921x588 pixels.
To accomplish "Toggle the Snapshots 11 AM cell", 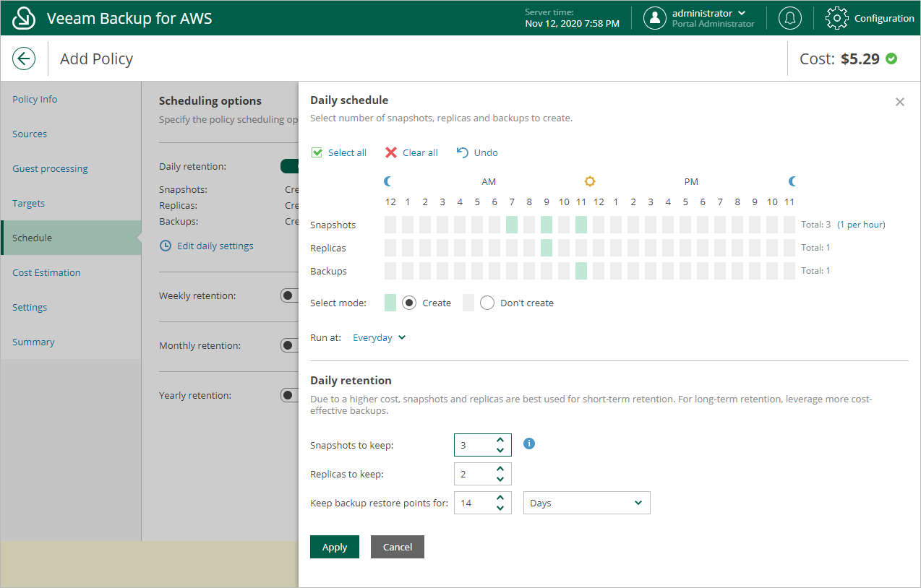I will [x=581, y=225].
